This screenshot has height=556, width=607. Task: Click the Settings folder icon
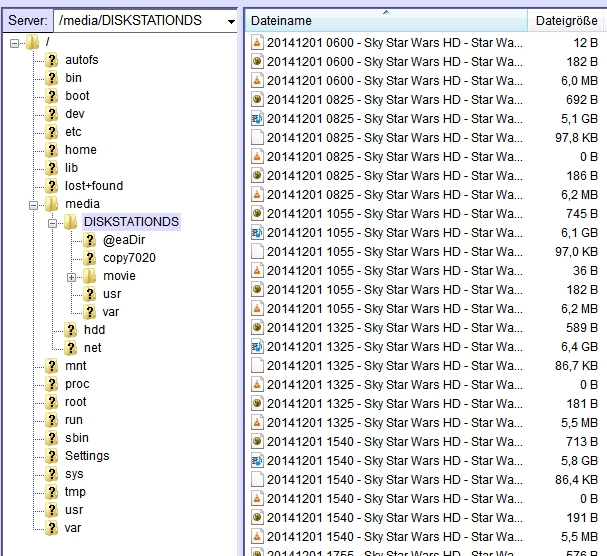[51, 456]
